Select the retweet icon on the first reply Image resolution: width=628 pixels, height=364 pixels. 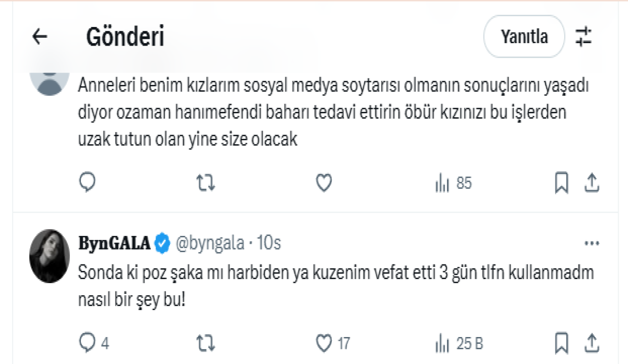coord(206,182)
